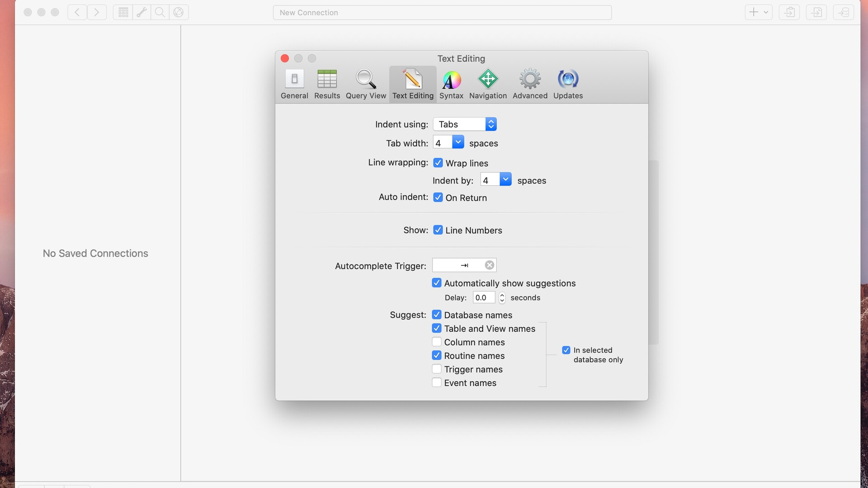Uncheck On Return auto indent
Image resolution: width=868 pixels, height=488 pixels.
[x=438, y=197]
